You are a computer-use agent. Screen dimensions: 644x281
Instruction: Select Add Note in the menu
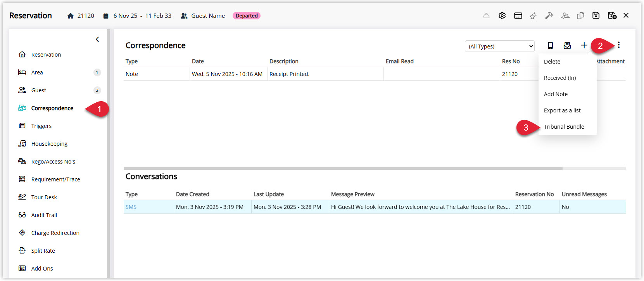point(567,94)
